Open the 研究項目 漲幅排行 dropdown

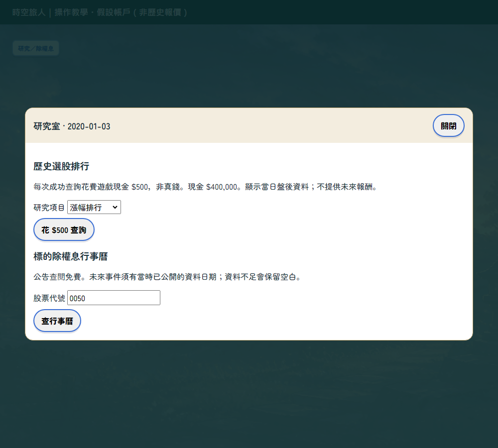[94, 207]
